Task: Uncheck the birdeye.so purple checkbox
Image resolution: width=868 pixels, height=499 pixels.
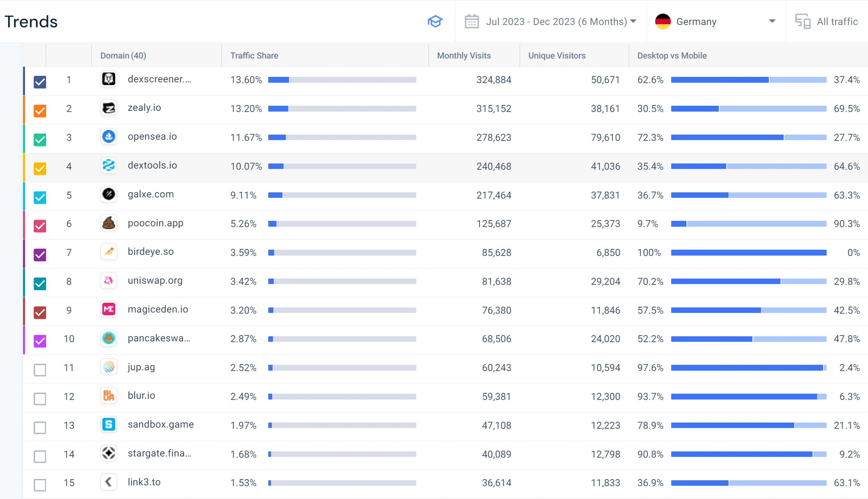Action: point(40,255)
